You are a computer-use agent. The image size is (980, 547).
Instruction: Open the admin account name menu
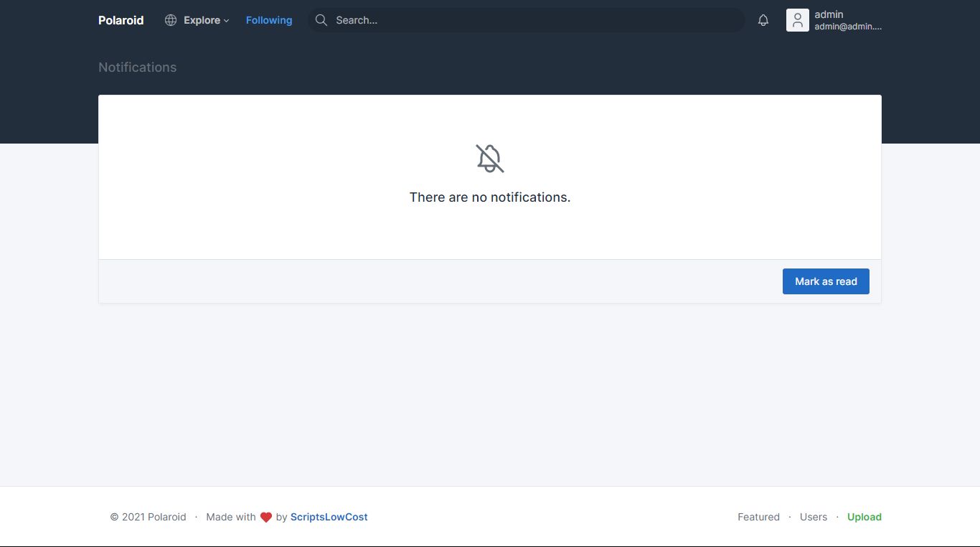829,14
